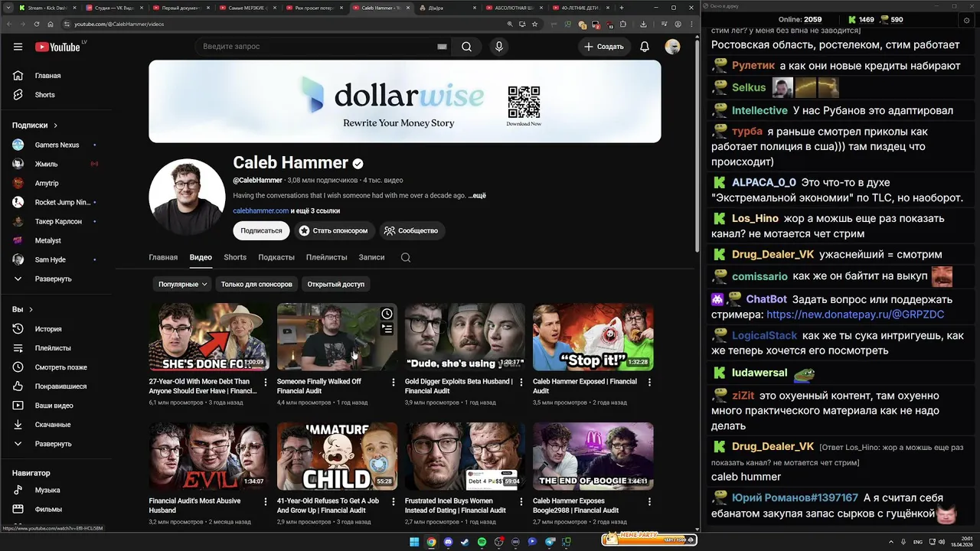Screen dimensions: 980x551
Task: Open options menu for Gold Digger Exploits video
Action: 521,382
